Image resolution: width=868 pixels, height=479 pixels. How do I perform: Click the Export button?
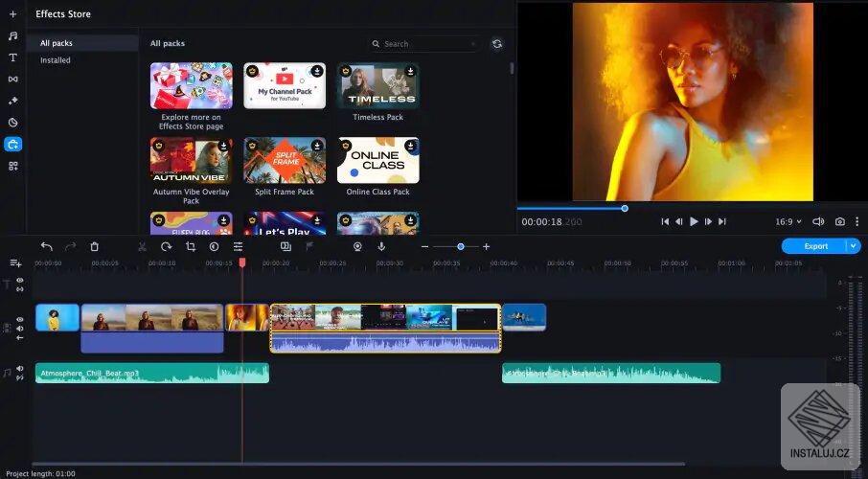click(814, 246)
